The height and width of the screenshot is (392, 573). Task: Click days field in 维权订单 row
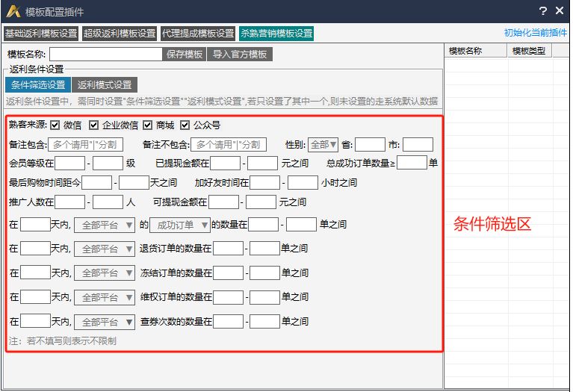coord(35,296)
